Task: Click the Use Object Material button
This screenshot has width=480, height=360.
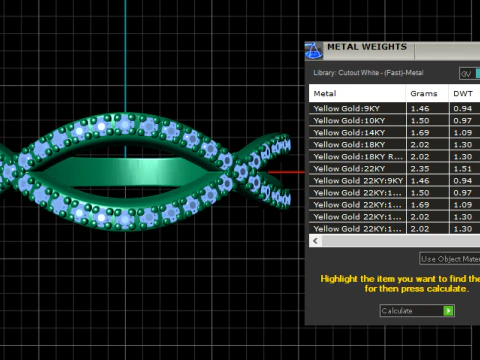Action: [x=450, y=259]
